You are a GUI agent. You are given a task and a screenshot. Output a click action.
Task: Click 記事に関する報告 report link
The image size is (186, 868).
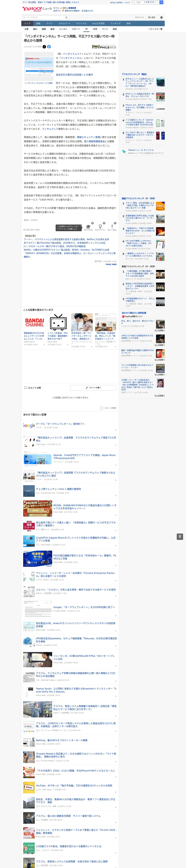(x=32, y=230)
